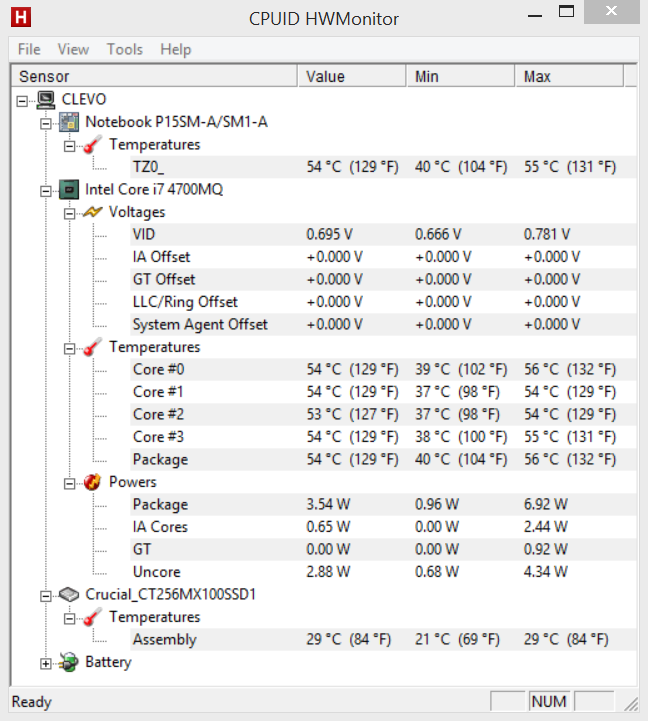This screenshot has width=648, height=721.
Task: Click the NUM status bar indicator
Action: coord(549,702)
